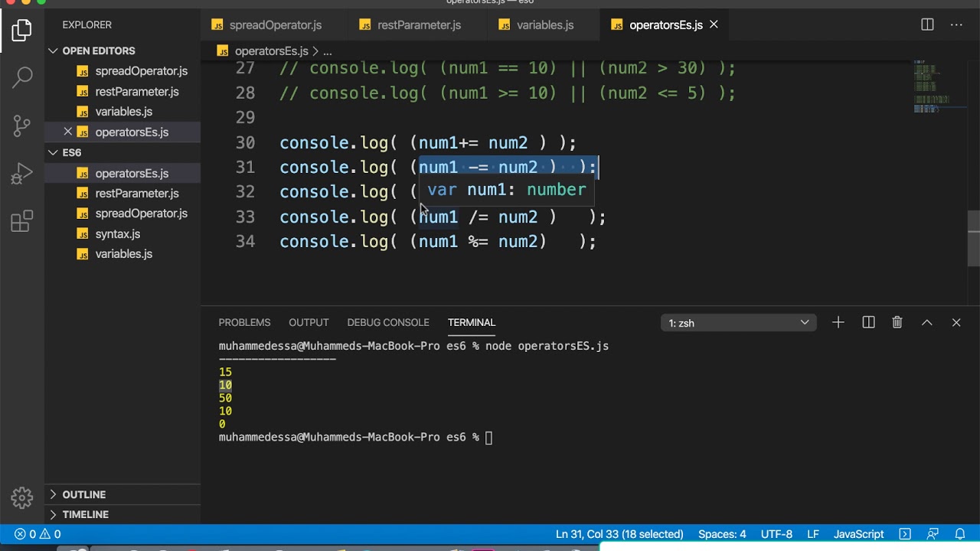Split the terminal panel

coord(868,322)
